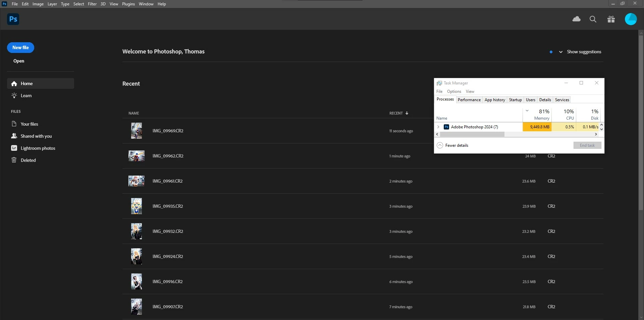Open the Plugins menu
The width and height of the screenshot is (644, 320).
tap(128, 4)
